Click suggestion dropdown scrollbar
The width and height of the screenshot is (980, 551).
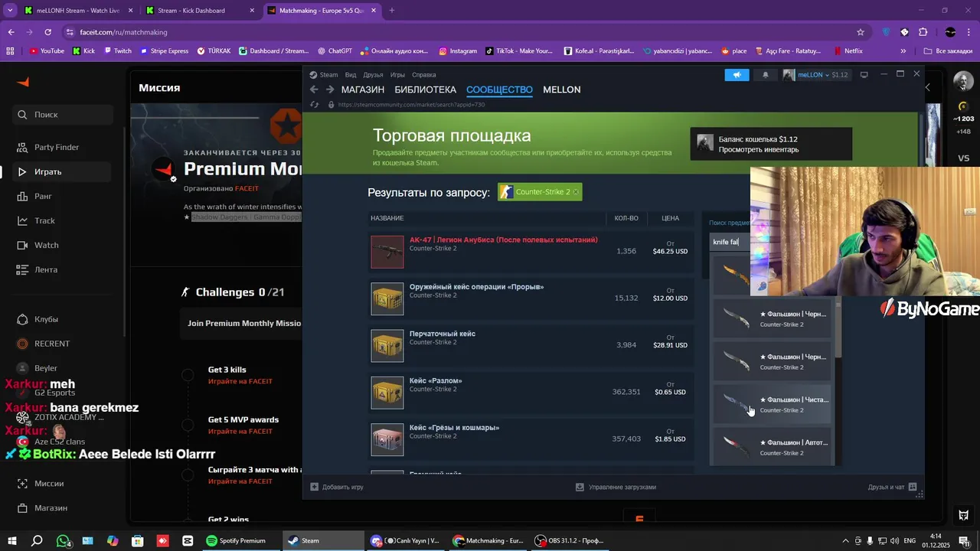point(838,329)
